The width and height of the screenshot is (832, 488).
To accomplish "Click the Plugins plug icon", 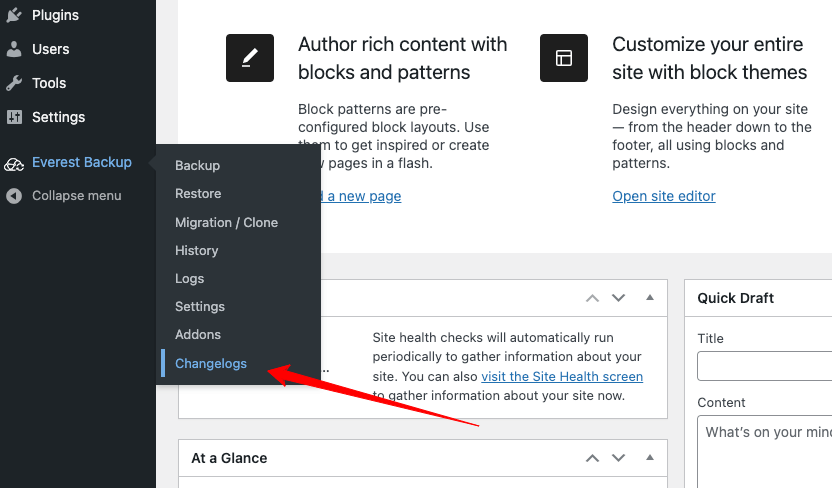I will pyautogui.click(x=14, y=15).
